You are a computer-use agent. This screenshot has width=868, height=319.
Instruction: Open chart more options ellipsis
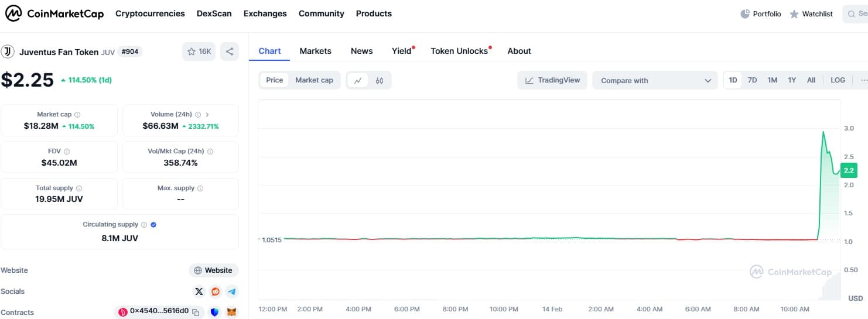[x=864, y=80]
